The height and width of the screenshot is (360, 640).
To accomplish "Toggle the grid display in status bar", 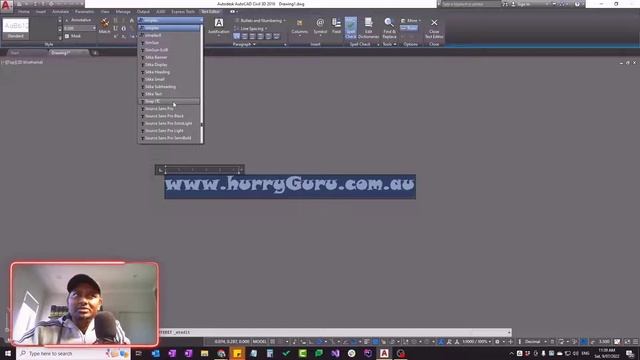I will coord(273,342).
